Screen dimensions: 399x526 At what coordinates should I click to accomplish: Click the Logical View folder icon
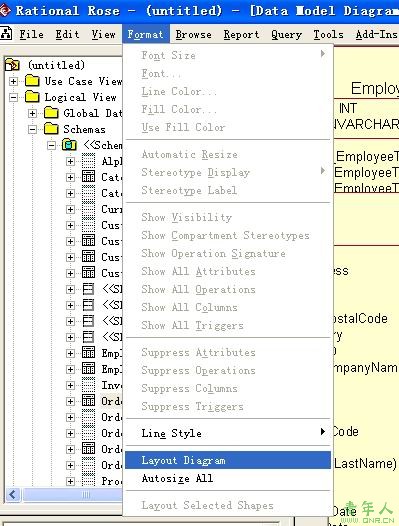pyautogui.click(x=32, y=97)
